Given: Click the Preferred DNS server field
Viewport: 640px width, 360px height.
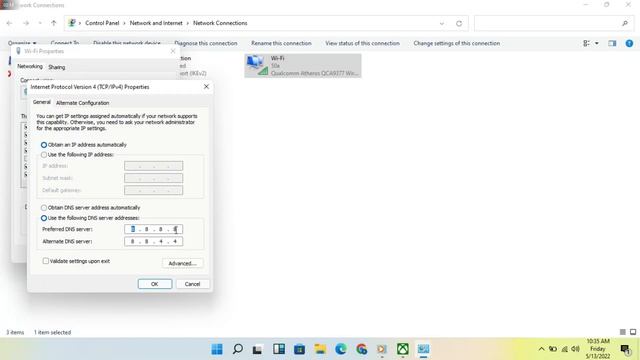Looking at the screenshot, I should (153, 229).
